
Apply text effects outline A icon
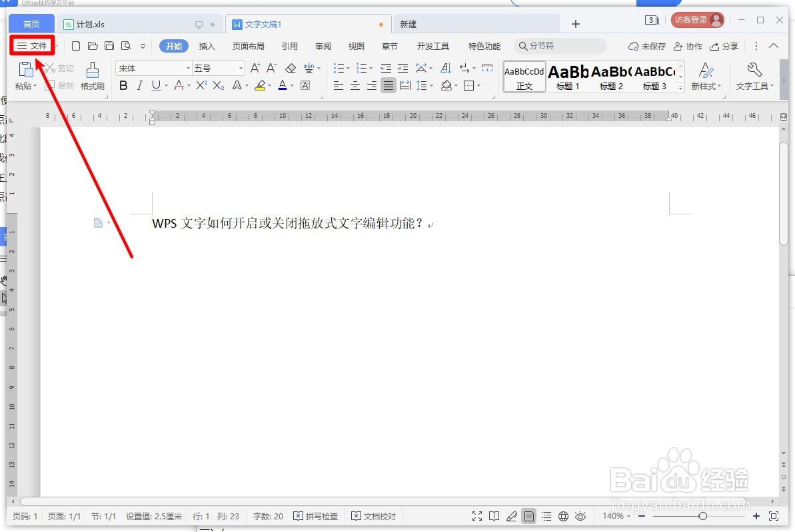tap(237, 86)
